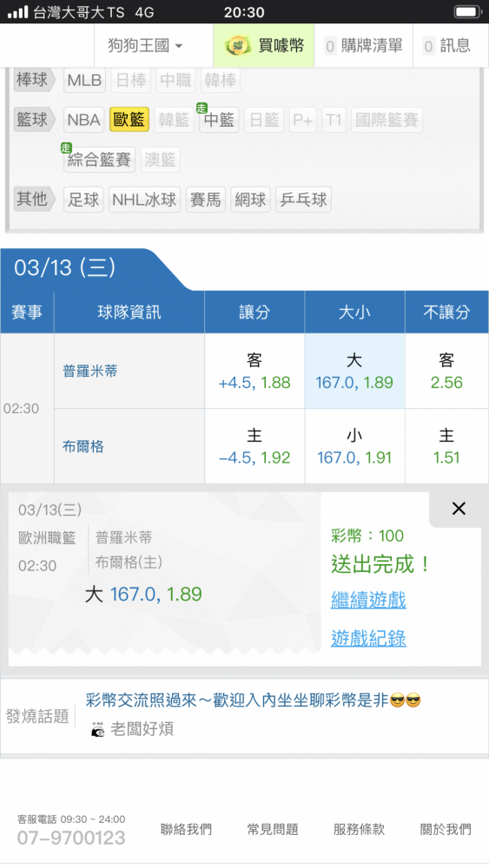Screen dimensions: 489x868
Task: Choose the NHL冰球 category
Action: pos(144,200)
